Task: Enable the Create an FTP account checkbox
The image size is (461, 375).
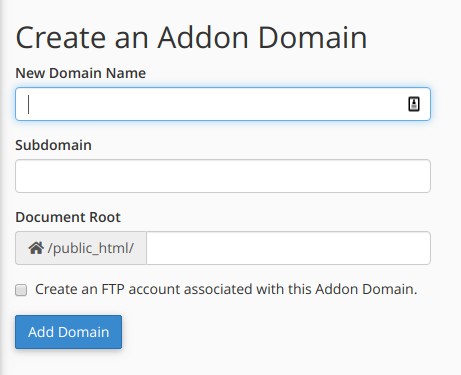Action: (21, 290)
